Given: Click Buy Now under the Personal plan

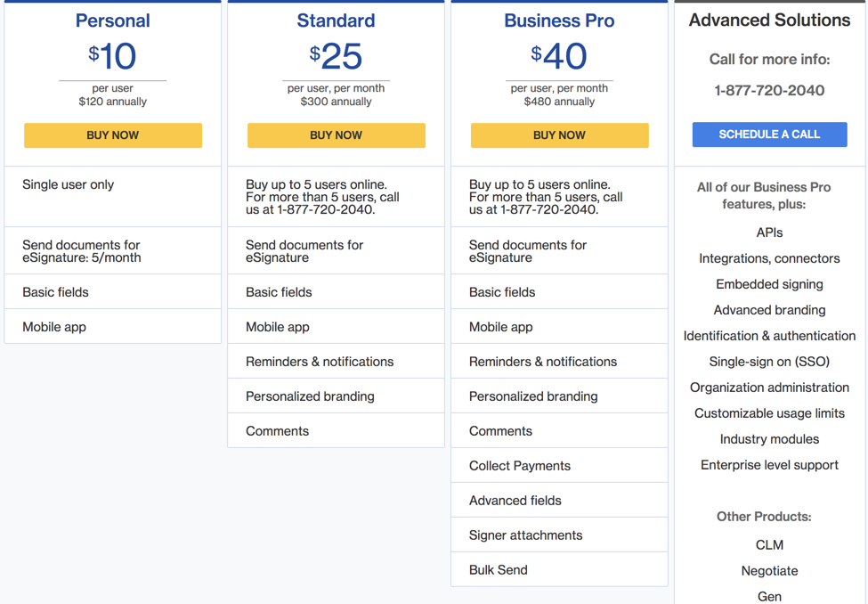Looking at the screenshot, I should (x=113, y=135).
